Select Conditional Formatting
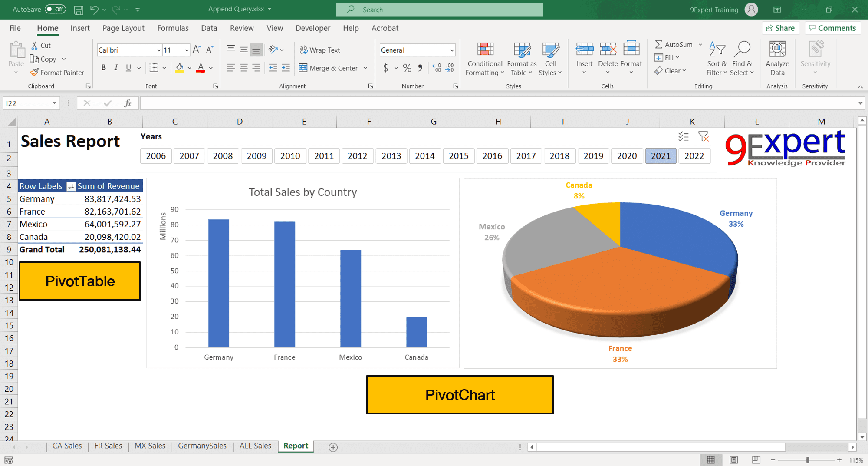 (x=484, y=59)
